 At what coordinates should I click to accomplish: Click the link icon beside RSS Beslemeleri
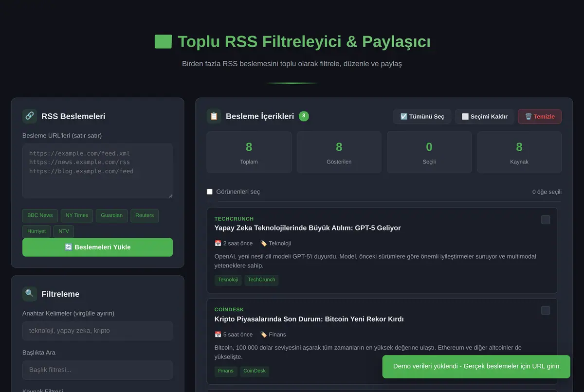pyautogui.click(x=30, y=116)
